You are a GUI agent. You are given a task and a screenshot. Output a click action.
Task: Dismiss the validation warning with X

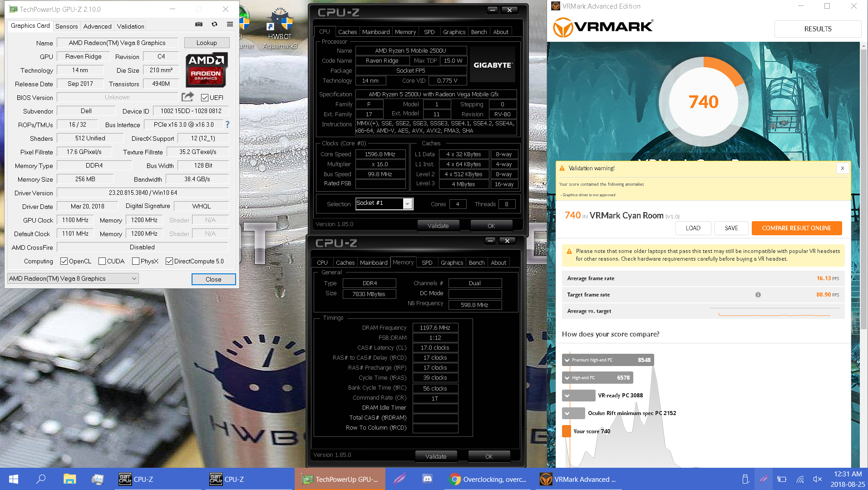tap(843, 168)
